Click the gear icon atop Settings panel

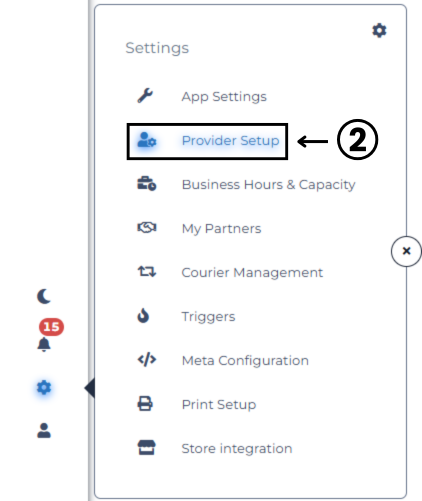pos(379,30)
